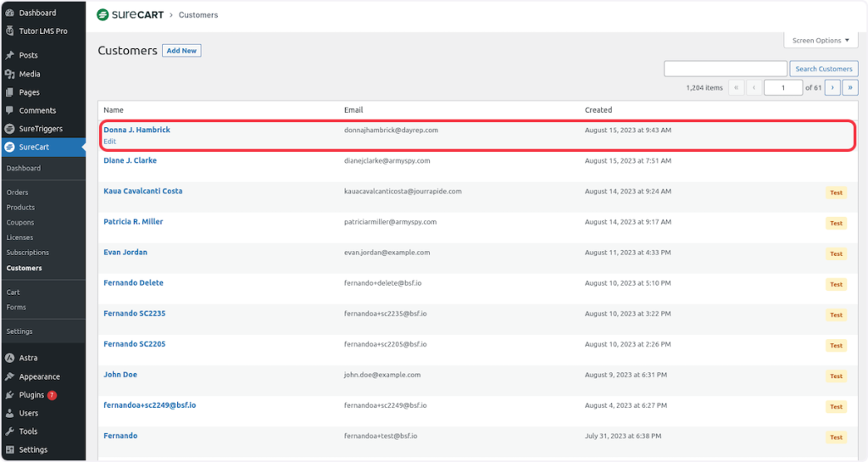The width and height of the screenshot is (868, 462).
Task: Open the Coupons submenu item
Action: pyautogui.click(x=20, y=223)
